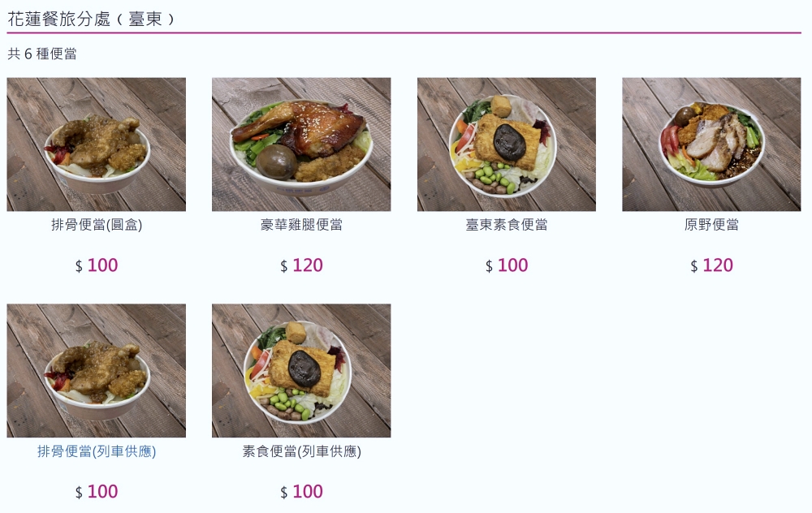View the 臺東素食便當 photo

point(506,144)
